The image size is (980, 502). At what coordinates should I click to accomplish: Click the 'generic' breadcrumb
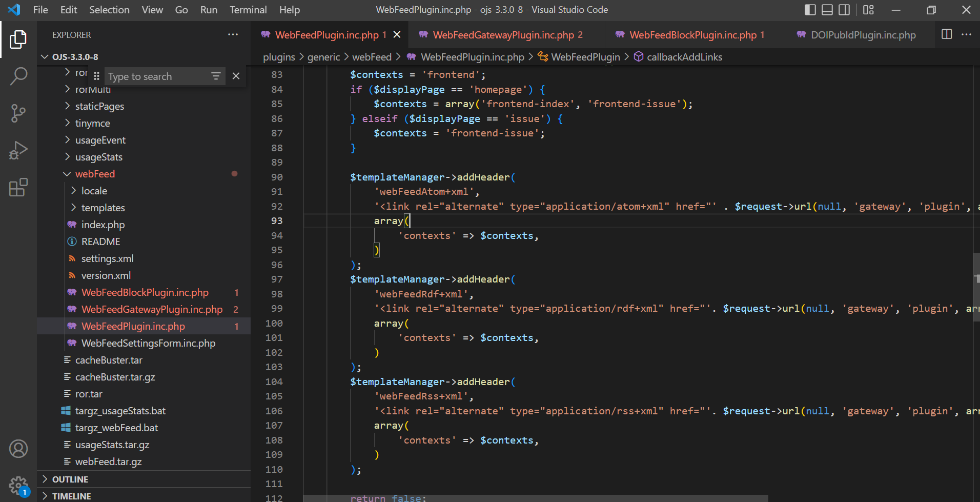tap(323, 57)
